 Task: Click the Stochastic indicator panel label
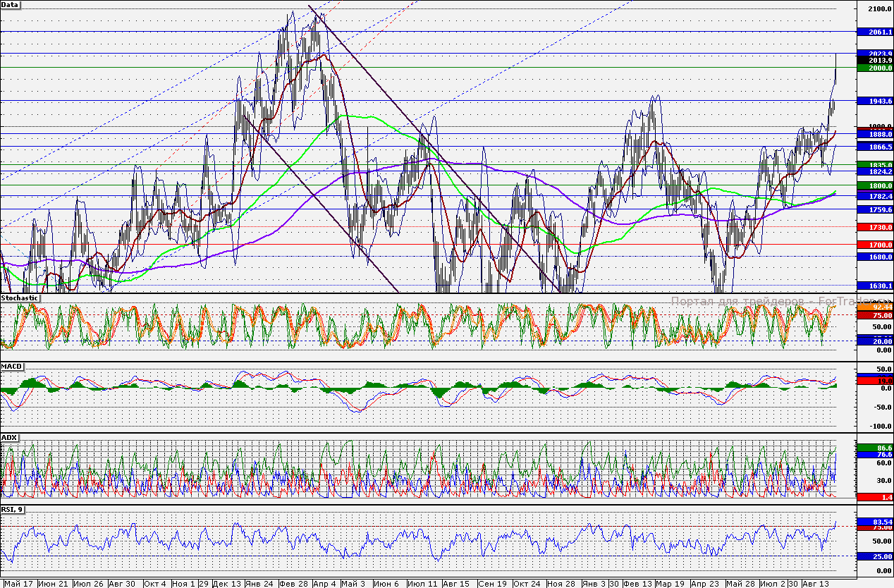(20, 298)
